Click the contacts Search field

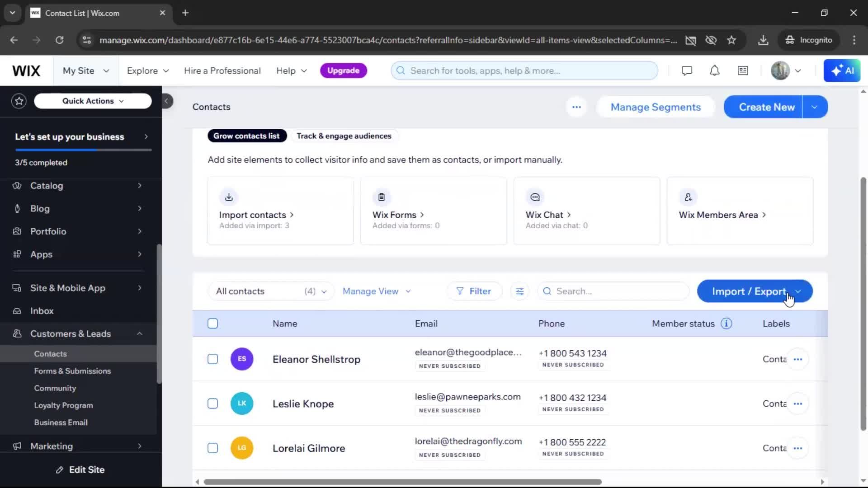pos(613,291)
